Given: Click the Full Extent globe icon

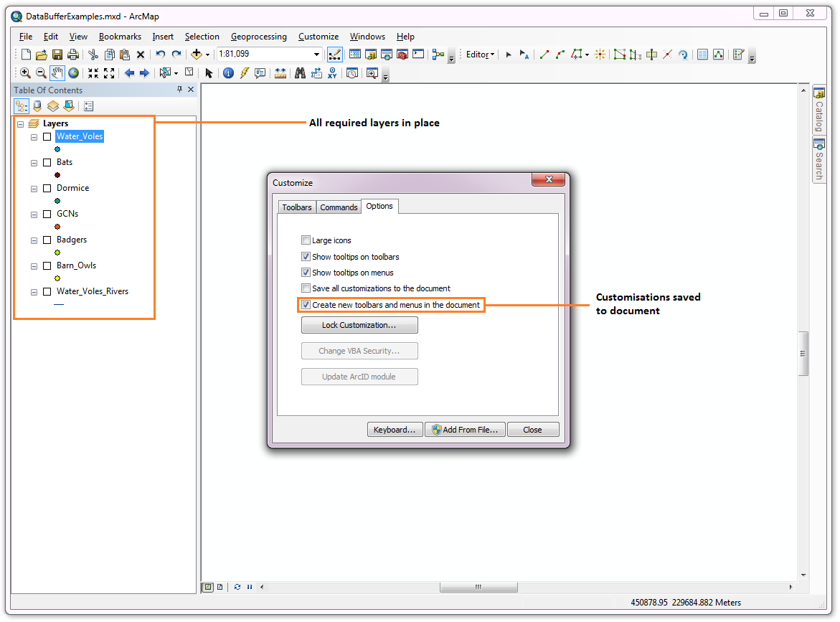Looking at the screenshot, I should [x=73, y=73].
